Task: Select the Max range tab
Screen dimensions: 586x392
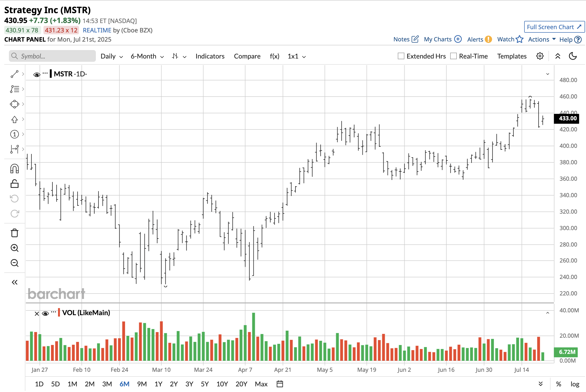Action: 261,384
